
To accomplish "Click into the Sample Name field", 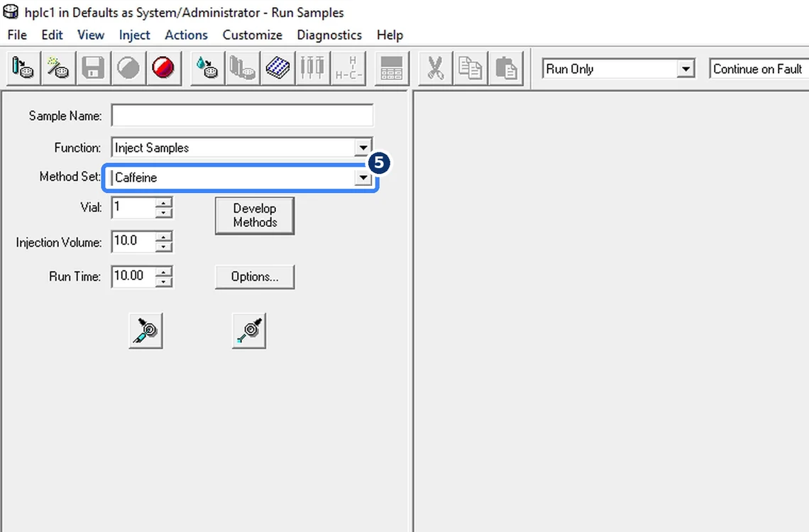I will [x=242, y=116].
